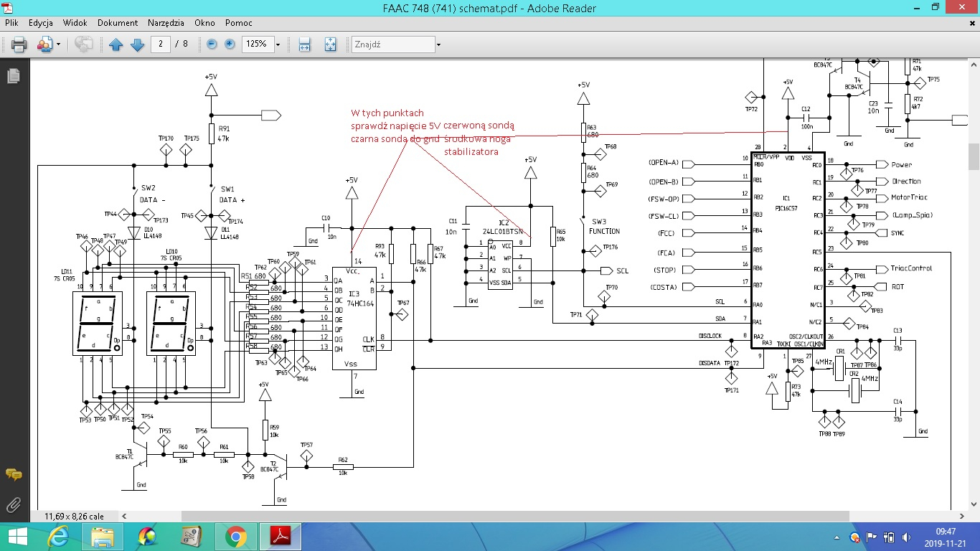Click the DISCLOCK signal label

click(710, 335)
